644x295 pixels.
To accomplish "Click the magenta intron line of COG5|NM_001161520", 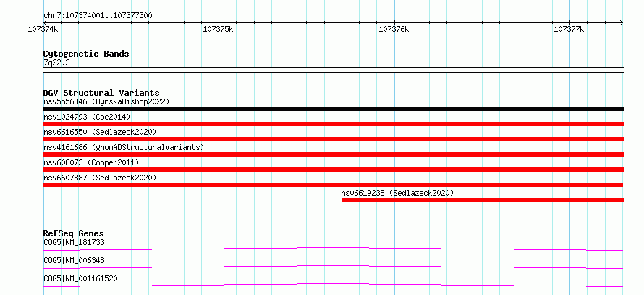I will coord(333,285).
